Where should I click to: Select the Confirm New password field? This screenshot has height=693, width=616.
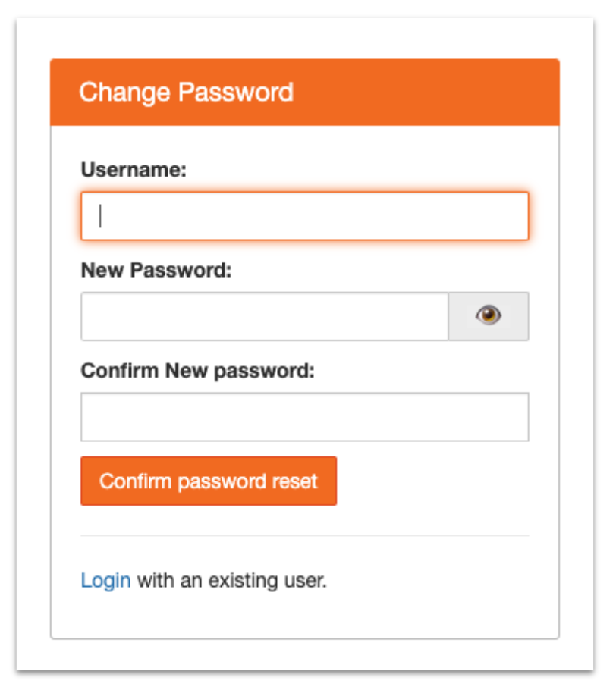click(303, 415)
